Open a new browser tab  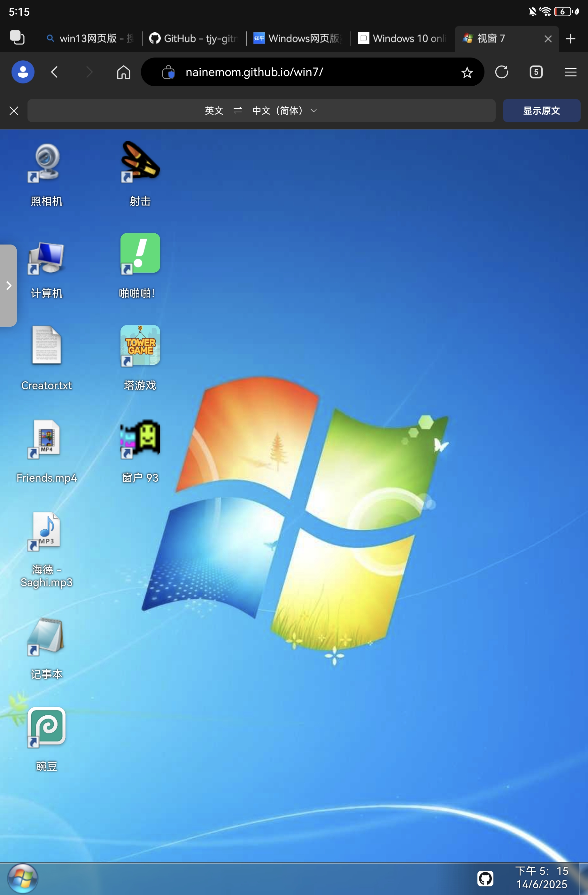570,39
